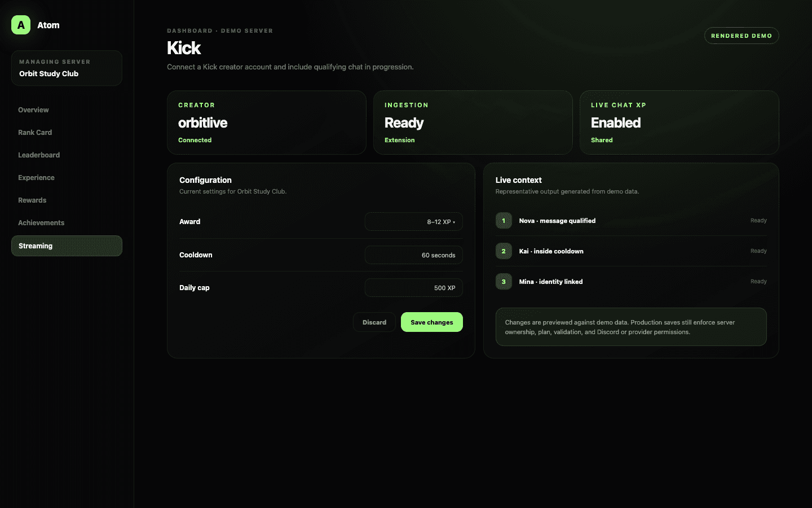Select 'Nova · message qualified' row text

click(557, 221)
